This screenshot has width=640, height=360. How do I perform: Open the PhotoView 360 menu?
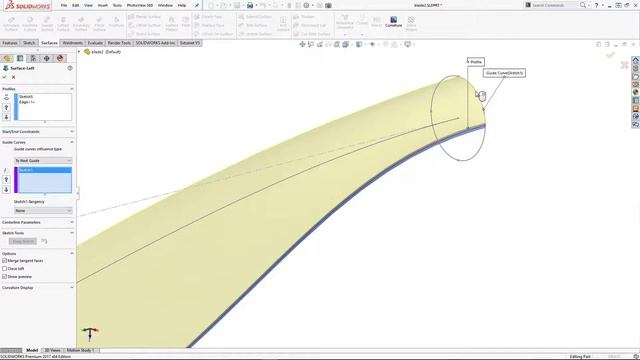[140, 5]
